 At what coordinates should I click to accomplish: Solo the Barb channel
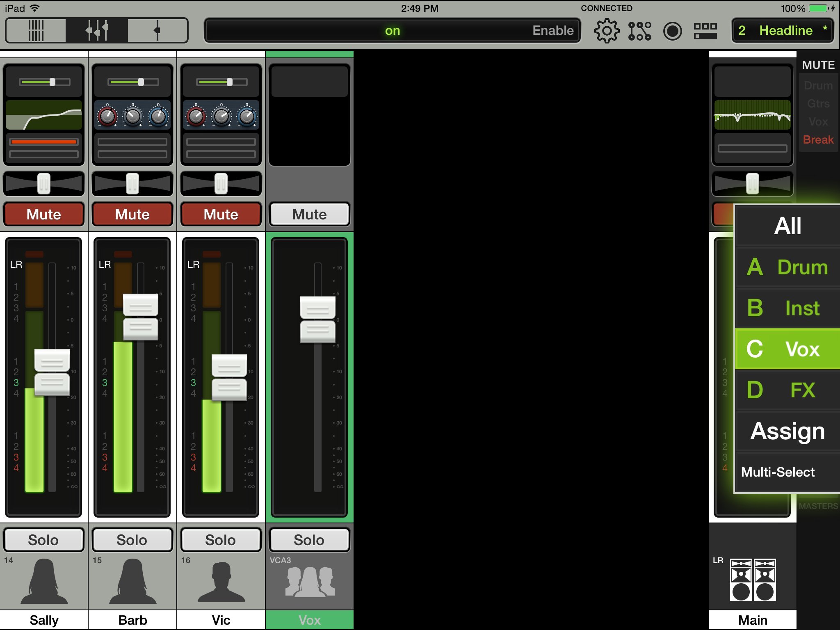[x=132, y=540]
